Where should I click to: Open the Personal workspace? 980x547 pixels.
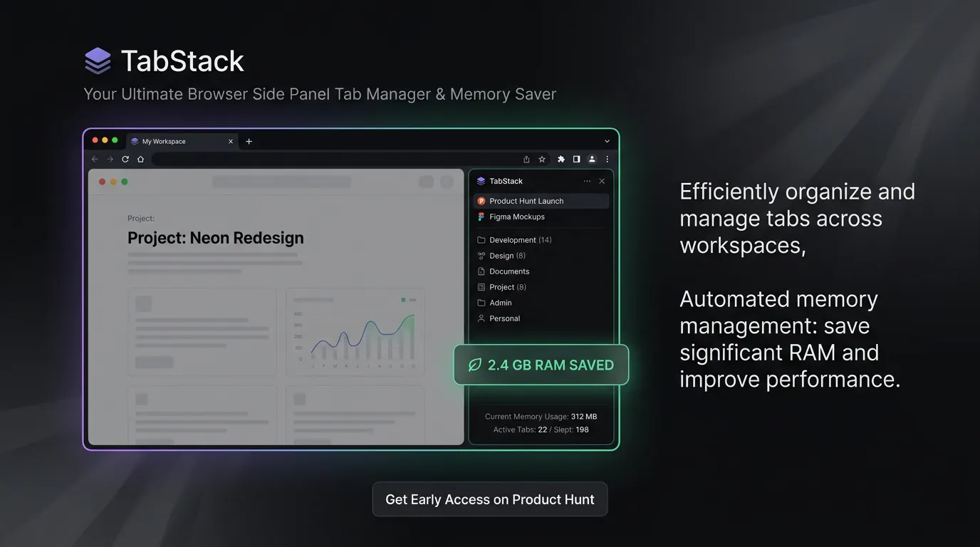541,318
